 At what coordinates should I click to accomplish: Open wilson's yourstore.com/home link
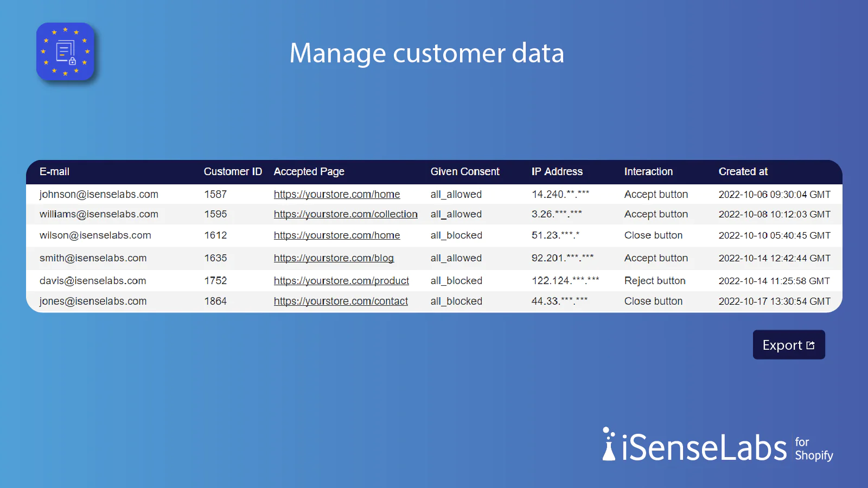337,235
